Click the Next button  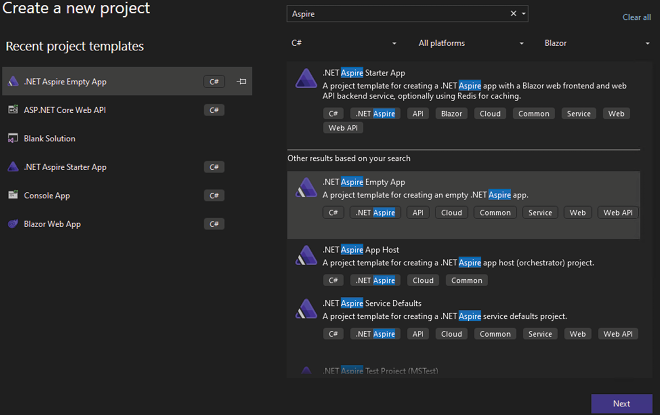coord(621,404)
